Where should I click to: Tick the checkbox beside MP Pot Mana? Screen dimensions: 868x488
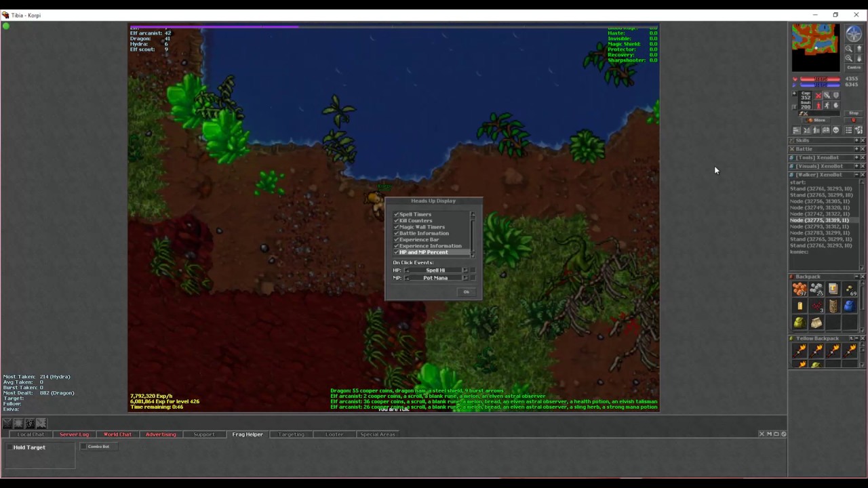[473, 278]
